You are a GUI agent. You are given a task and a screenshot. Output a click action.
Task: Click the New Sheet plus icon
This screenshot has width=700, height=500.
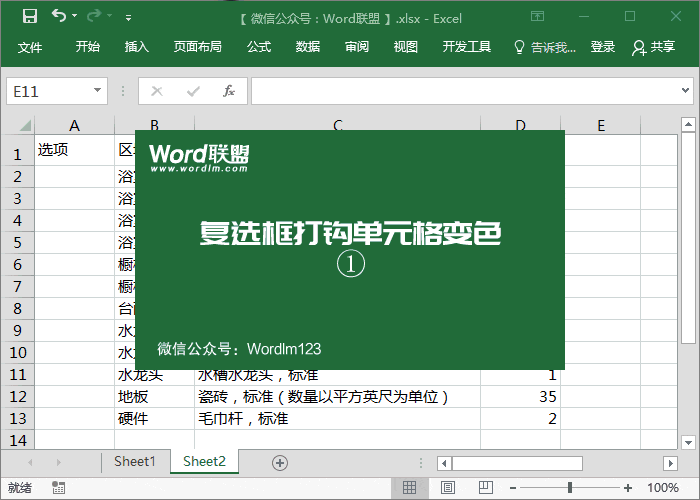coord(280,463)
